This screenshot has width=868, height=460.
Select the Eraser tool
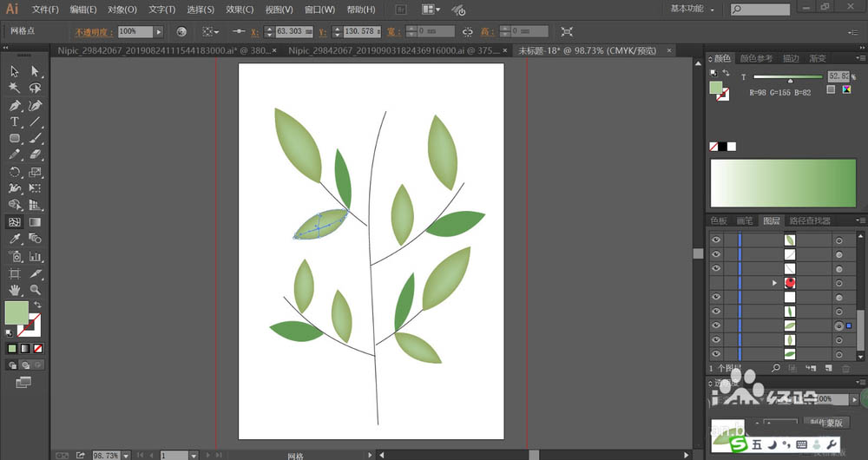pos(35,155)
